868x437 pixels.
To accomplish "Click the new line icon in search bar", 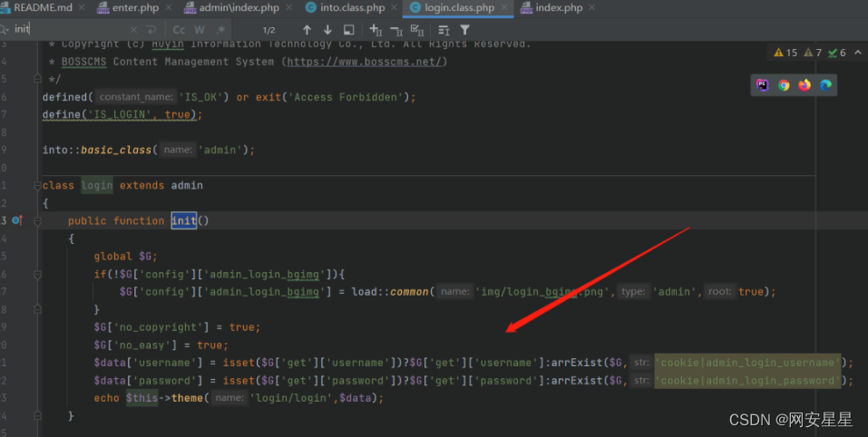I will coord(151,30).
